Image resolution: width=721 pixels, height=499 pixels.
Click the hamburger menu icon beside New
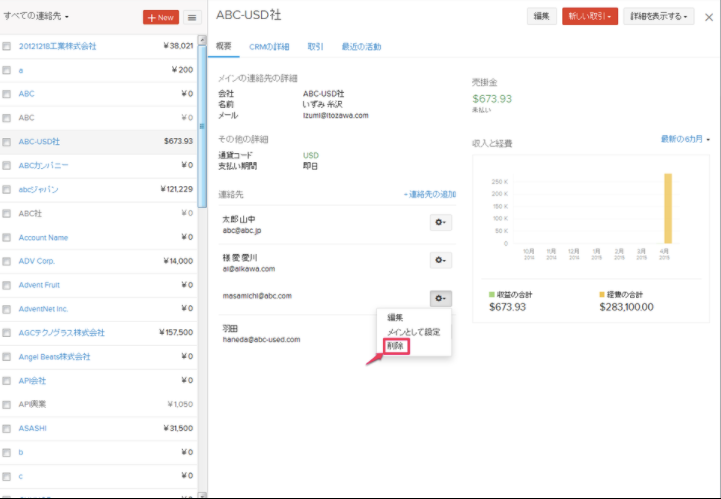coord(191,17)
